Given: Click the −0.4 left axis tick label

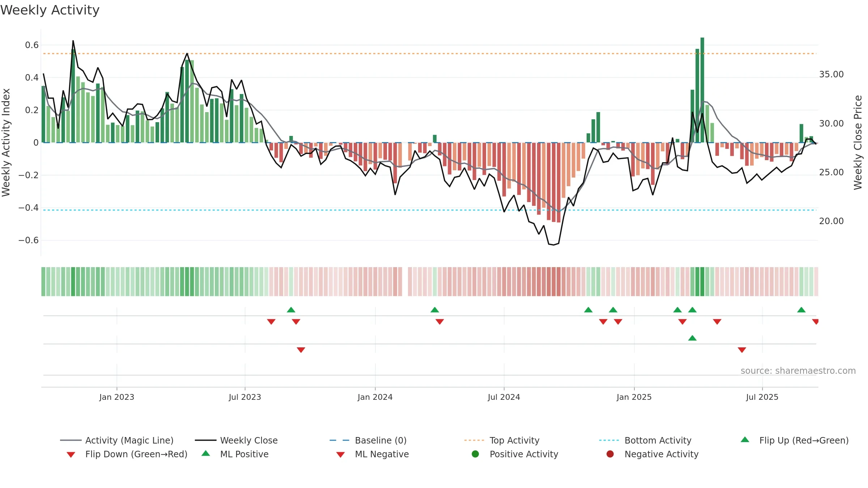Looking at the screenshot, I should (x=29, y=208).
